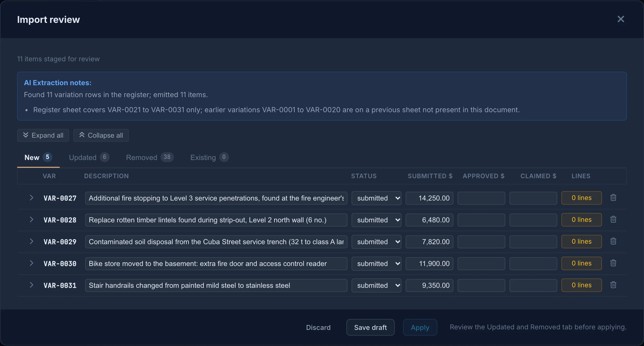Viewport: 644px width, 346px height.
Task: Click the submitted amount 14,250.00 field
Action: pyautogui.click(x=430, y=198)
